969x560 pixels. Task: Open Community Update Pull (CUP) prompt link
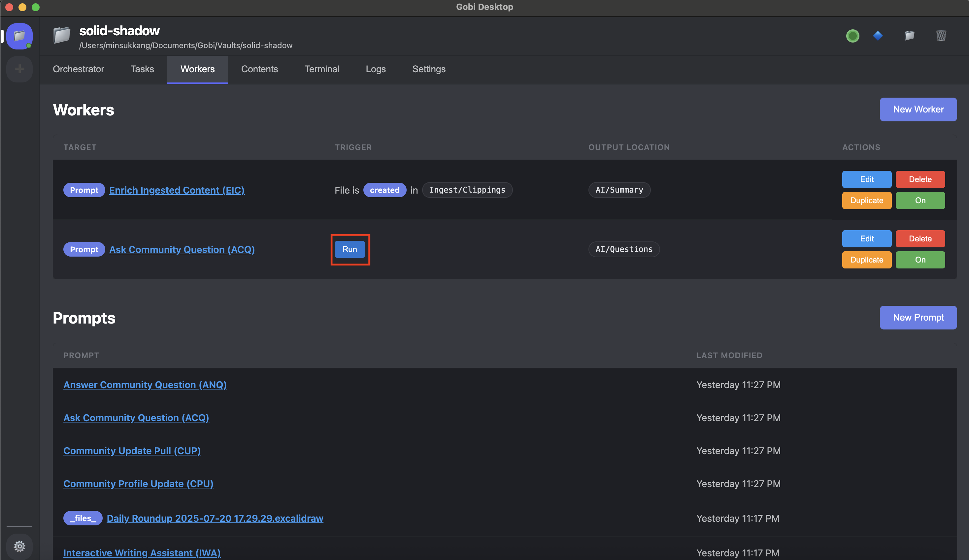click(x=132, y=451)
